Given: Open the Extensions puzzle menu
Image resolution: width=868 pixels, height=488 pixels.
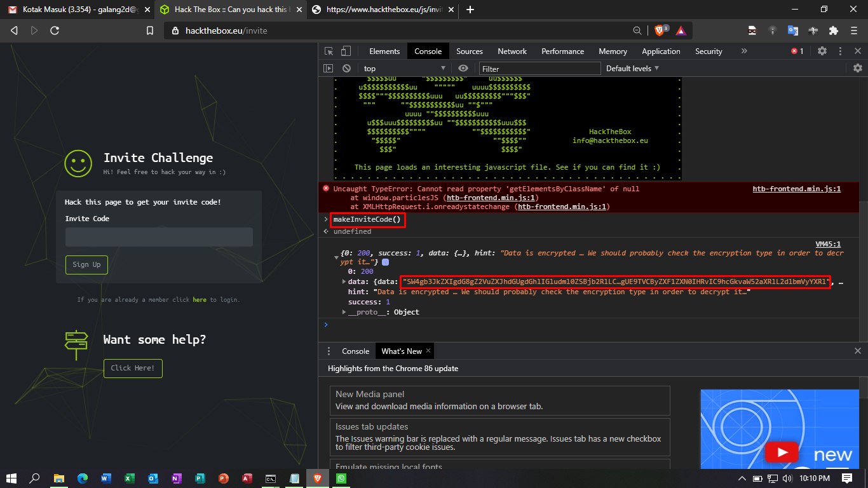Looking at the screenshot, I should pos(834,30).
